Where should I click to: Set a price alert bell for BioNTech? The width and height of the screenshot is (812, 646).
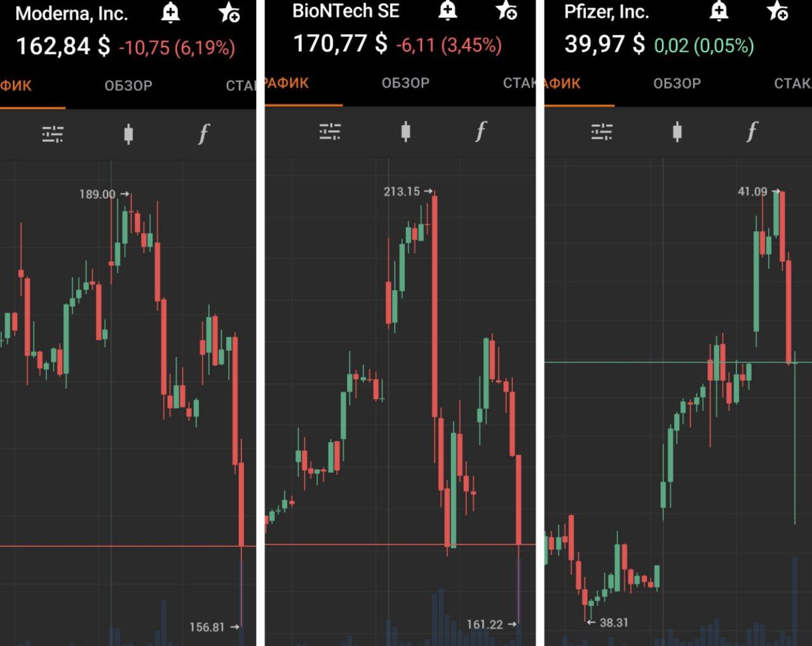448,10
